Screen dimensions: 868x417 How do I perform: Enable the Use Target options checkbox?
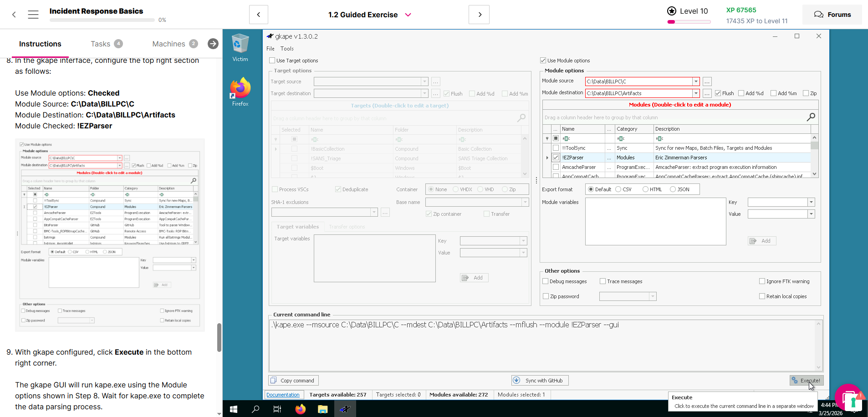pos(272,61)
